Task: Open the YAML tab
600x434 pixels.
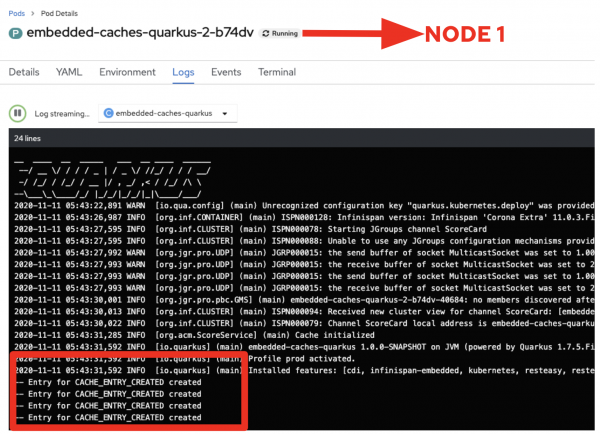Action: click(70, 73)
